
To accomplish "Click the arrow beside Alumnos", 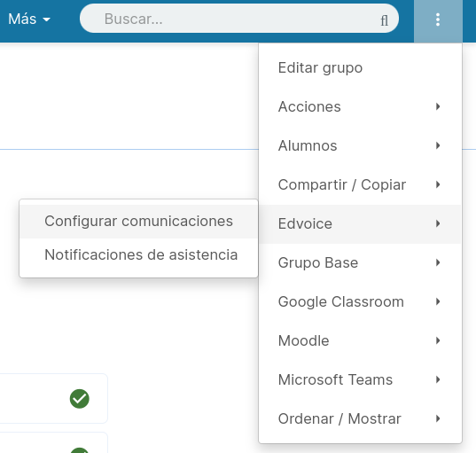I will tap(438, 145).
